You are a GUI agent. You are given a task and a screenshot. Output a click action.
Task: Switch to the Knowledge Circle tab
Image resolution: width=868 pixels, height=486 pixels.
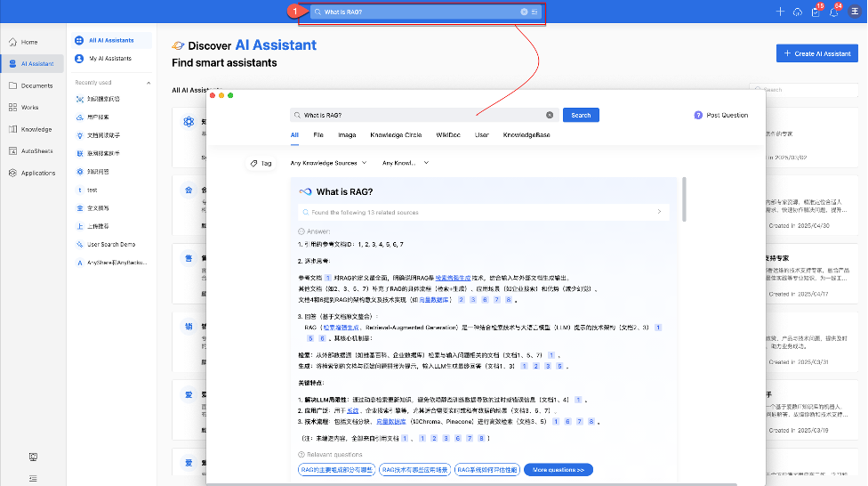[396, 135]
